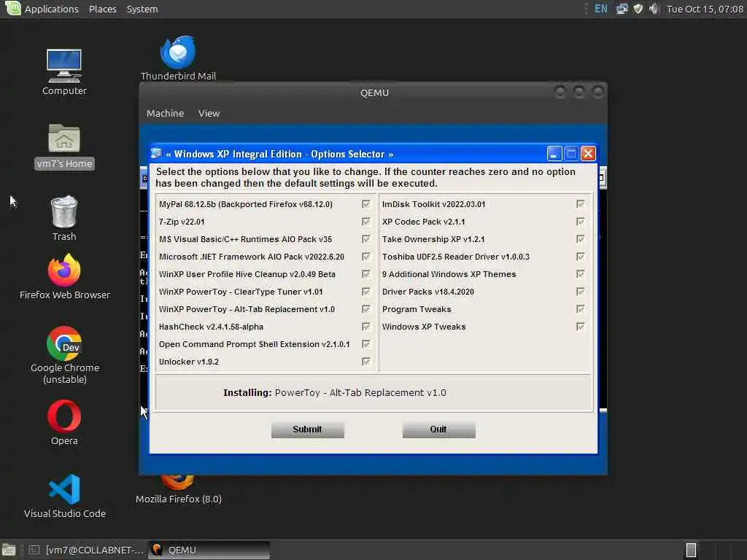This screenshot has width=747, height=560.
Task: Click the QEMU taskbar button
Action: coord(209,550)
